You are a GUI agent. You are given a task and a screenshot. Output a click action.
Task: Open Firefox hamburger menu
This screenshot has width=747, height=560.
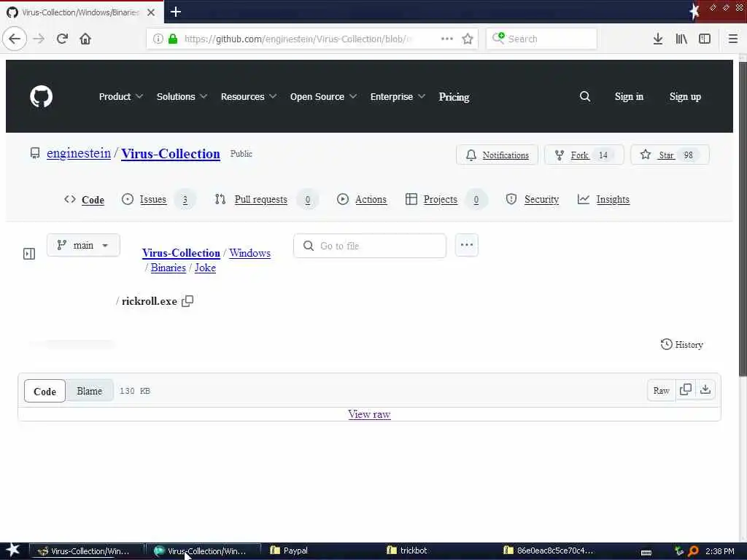click(733, 39)
